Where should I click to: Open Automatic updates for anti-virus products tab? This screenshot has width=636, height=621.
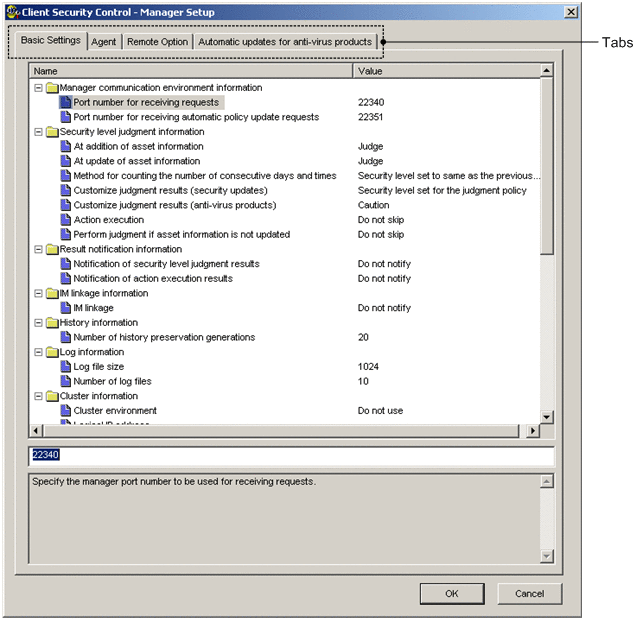point(285,42)
